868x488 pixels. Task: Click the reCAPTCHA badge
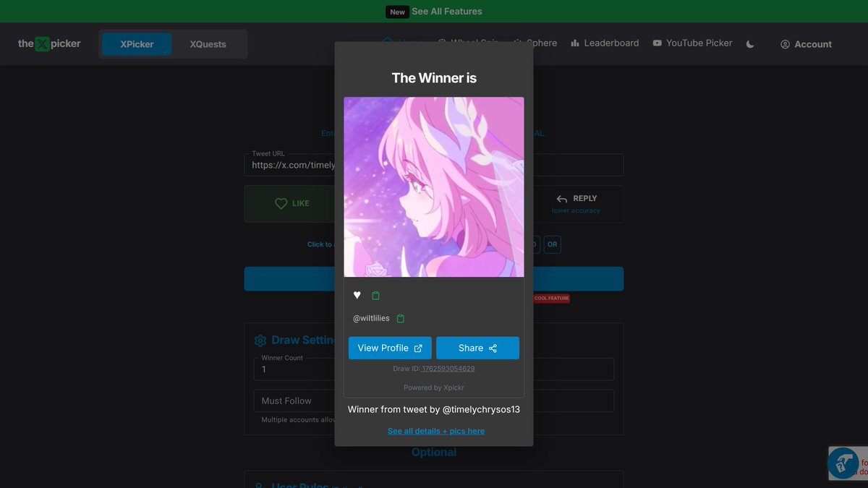pyautogui.click(x=848, y=463)
